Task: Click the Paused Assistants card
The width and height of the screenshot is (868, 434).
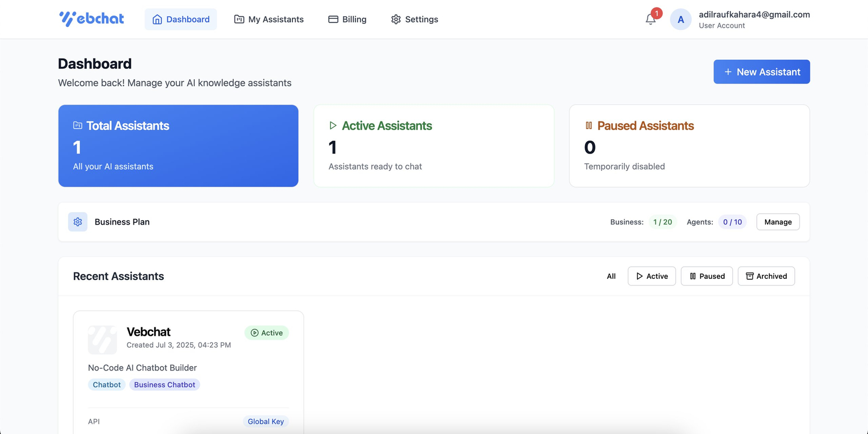Action: tap(690, 146)
